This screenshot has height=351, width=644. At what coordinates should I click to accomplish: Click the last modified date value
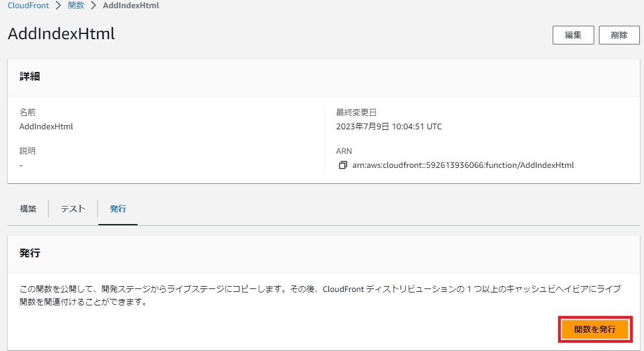(x=389, y=126)
